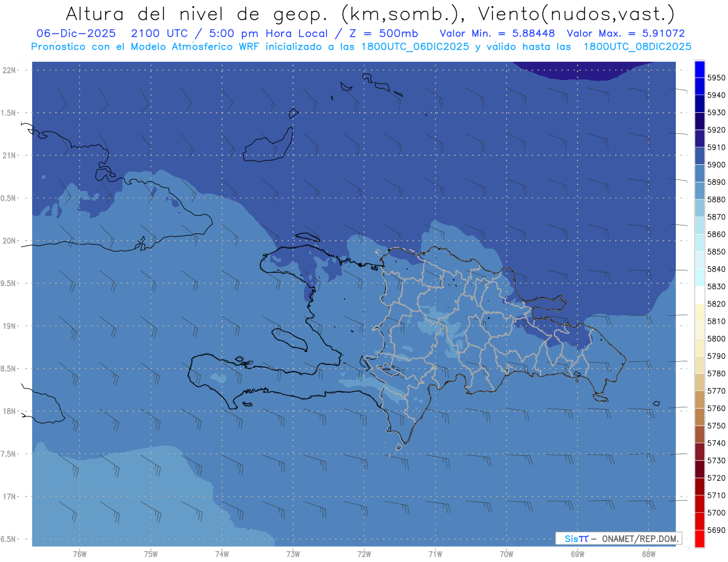
Task: Click the colorbar value "5830"
Action: pos(716,286)
